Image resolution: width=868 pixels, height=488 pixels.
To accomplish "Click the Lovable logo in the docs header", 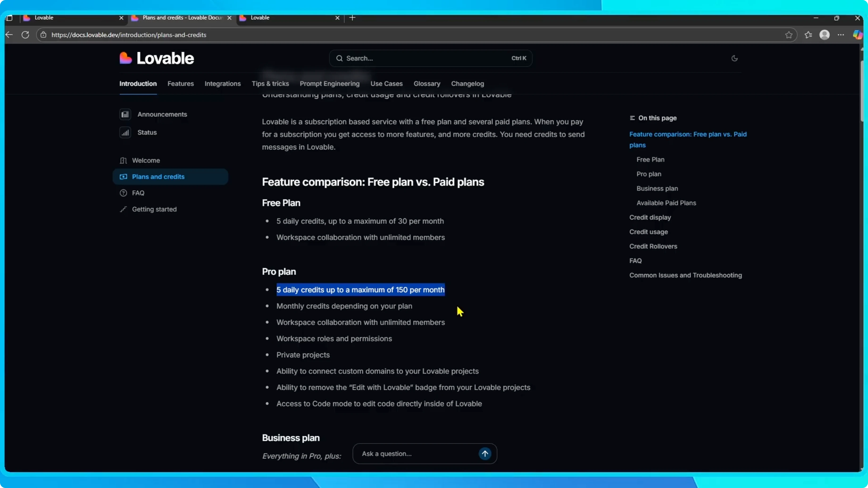I will coord(157,58).
